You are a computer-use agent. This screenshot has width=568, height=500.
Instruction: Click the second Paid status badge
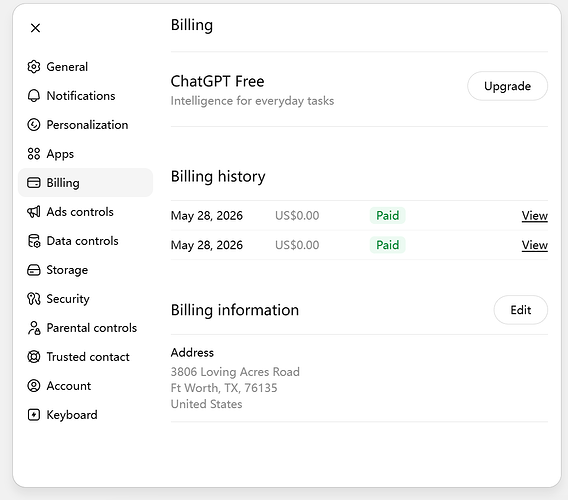pyautogui.click(x=387, y=245)
